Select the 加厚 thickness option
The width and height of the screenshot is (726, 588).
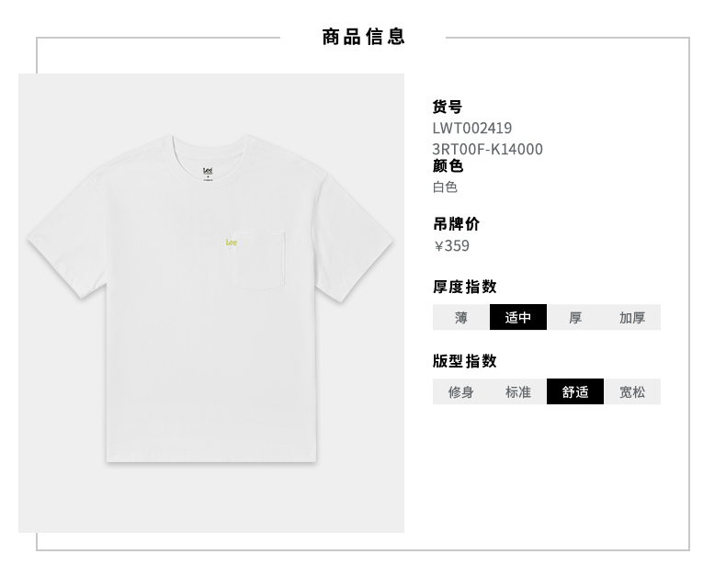pyautogui.click(x=632, y=317)
